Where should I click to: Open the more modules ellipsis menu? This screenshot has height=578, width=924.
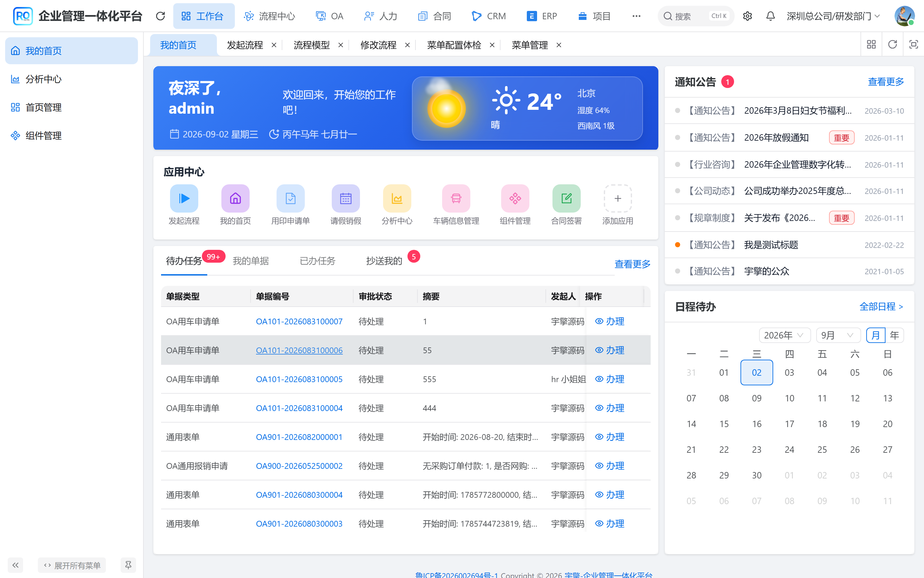point(636,16)
